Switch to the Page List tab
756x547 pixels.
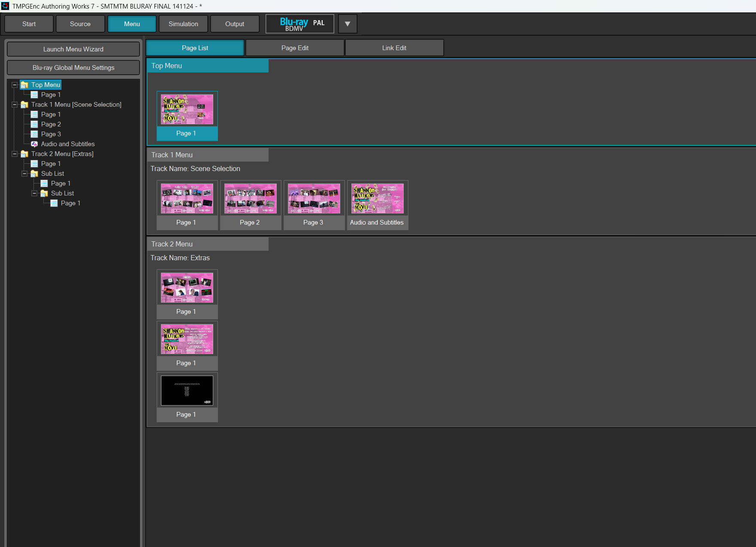(x=195, y=48)
